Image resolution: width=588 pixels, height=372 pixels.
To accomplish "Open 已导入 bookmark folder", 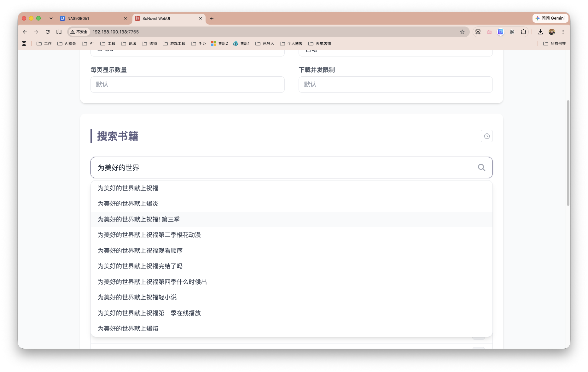I will (x=265, y=44).
